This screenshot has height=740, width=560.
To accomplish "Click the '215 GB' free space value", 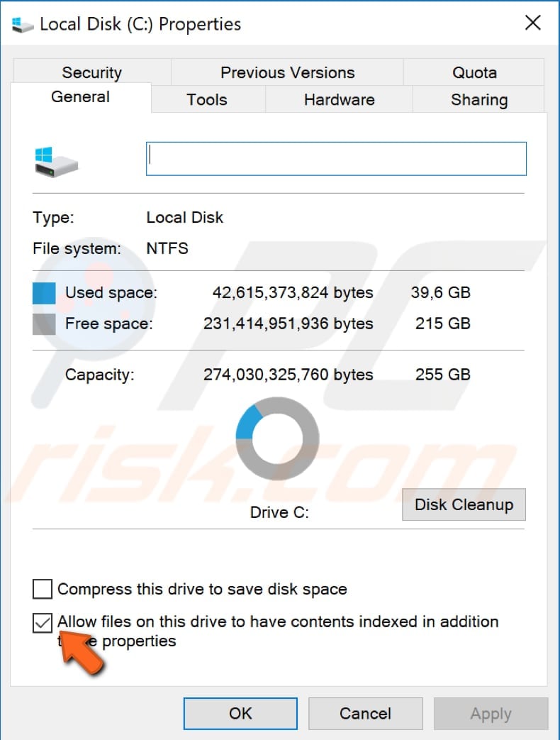I will (x=442, y=324).
